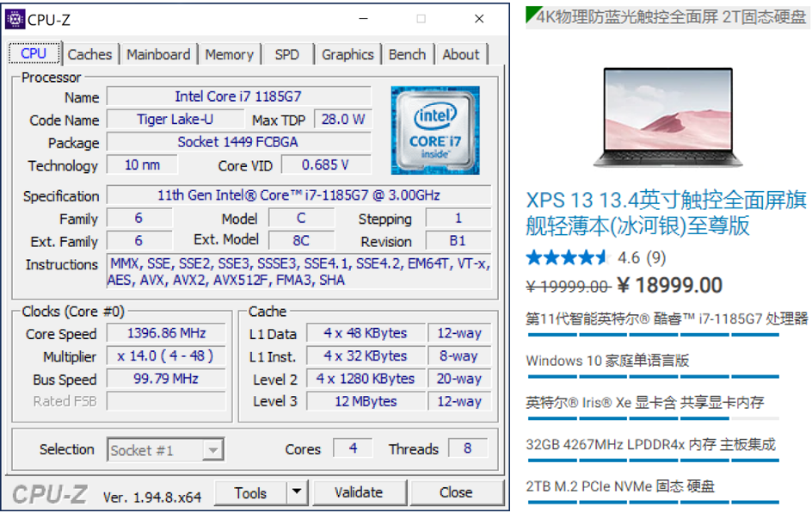This screenshot has height=513, width=812.
Task: Switch to the CPU tab
Action: point(34,53)
